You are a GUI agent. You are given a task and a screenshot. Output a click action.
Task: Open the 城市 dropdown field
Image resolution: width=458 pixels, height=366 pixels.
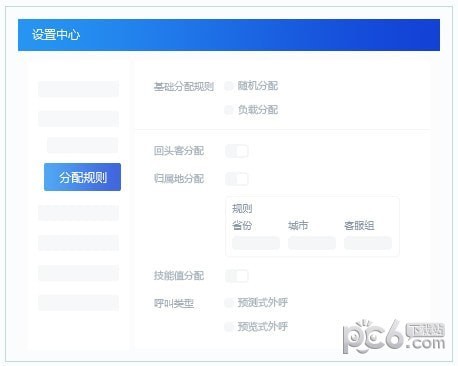pos(312,243)
